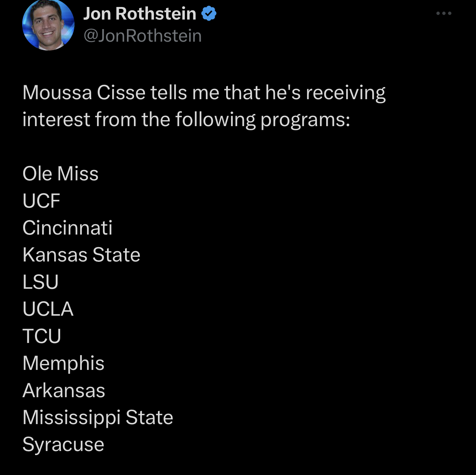Click Cincinnati in the program list
The image size is (476, 475).
pos(68,228)
